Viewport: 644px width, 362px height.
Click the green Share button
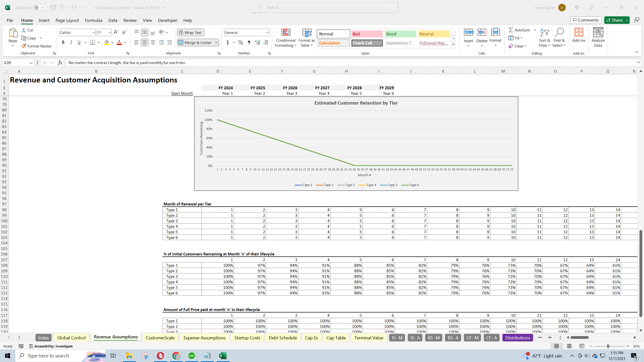click(614, 20)
